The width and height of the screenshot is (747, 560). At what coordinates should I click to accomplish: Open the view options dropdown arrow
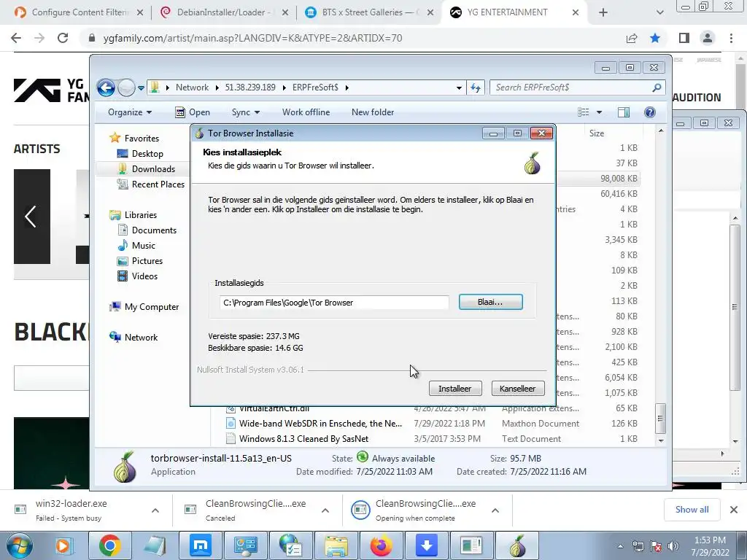tap(600, 112)
